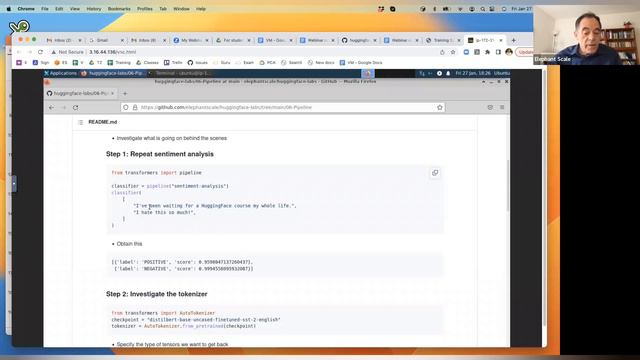This screenshot has width=640, height=360.
Task: Open Training bookmark
Action: click(x=119, y=62)
